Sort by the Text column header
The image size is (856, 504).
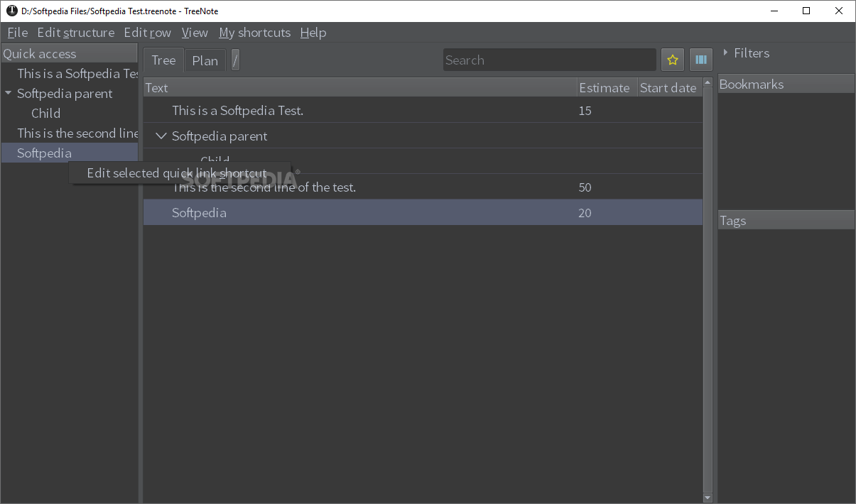(x=360, y=87)
